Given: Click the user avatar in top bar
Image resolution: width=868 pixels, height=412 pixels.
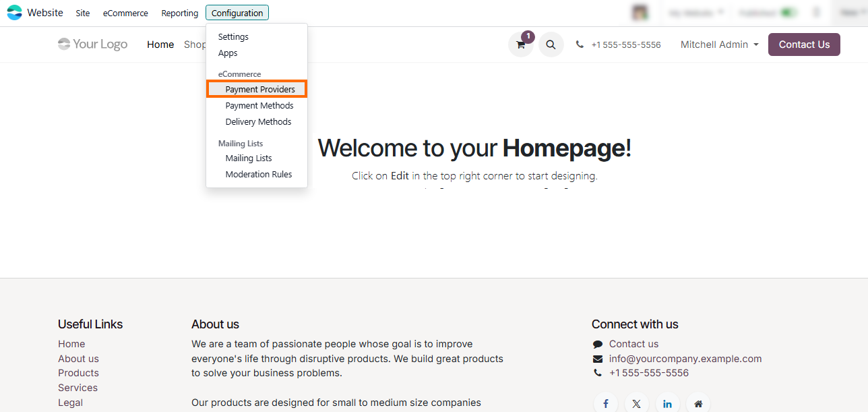Looking at the screenshot, I should point(640,13).
